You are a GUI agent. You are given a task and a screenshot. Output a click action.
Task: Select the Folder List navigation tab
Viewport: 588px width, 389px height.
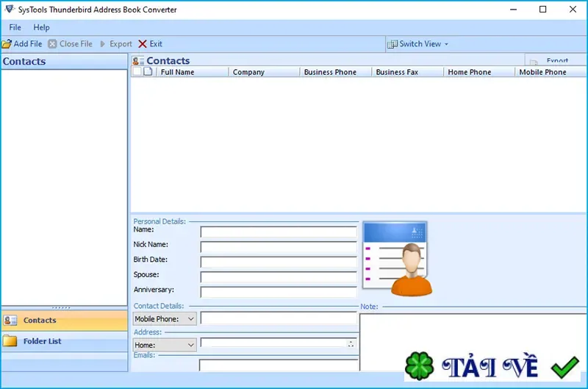click(65, 341)
